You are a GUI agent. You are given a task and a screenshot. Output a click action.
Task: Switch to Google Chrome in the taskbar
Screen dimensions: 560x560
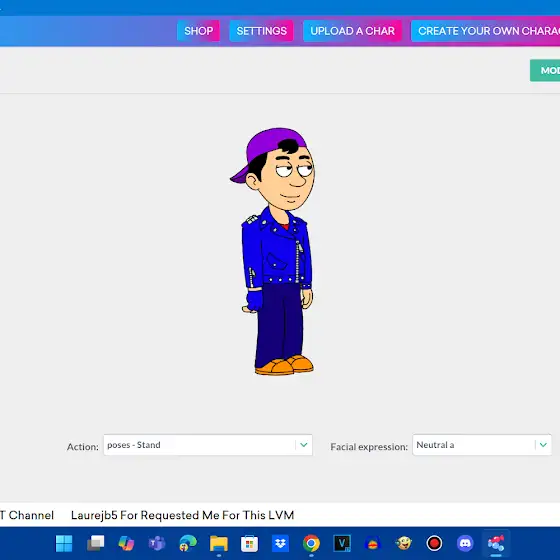311,543
